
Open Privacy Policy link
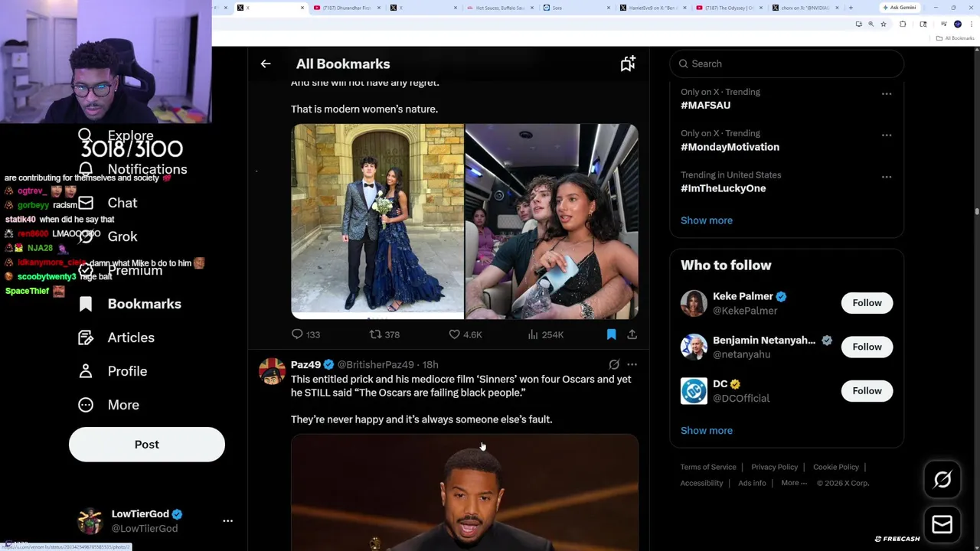point(774,467)
